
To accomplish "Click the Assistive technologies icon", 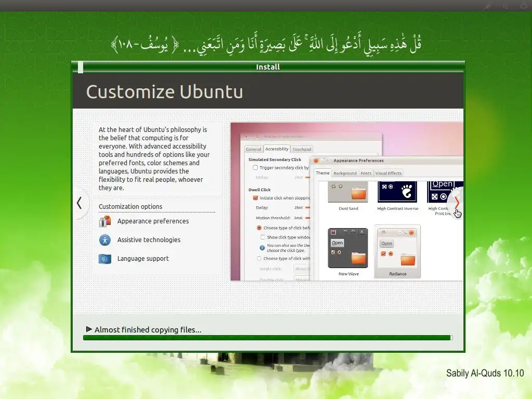I will click(105, 240).
